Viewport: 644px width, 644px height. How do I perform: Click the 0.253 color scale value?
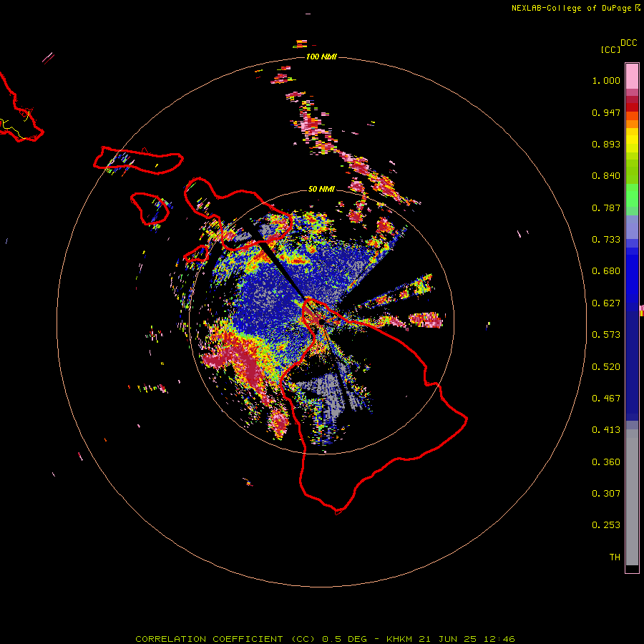pos(606,525)
